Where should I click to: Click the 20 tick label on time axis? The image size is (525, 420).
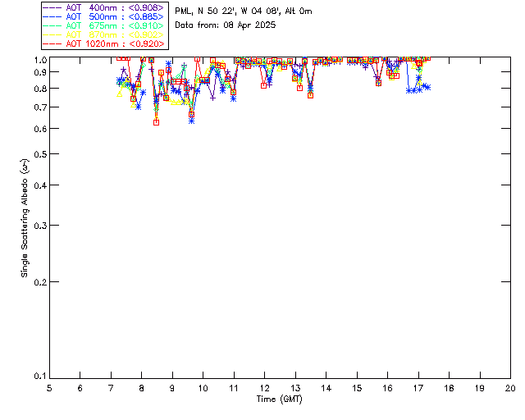coord(510,387)
